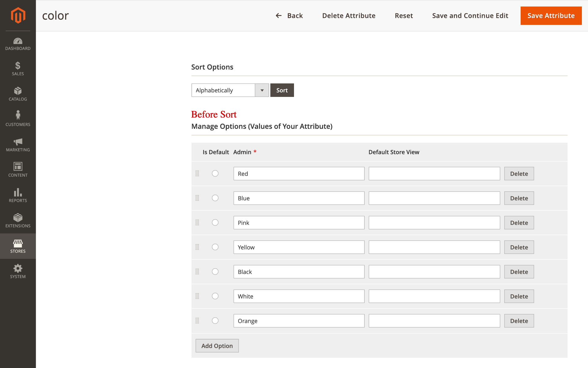This screenshot has height=368, width=588.
Task: Click the Magento logo icon
Action: pyautogui.click(x=18, y=15)
